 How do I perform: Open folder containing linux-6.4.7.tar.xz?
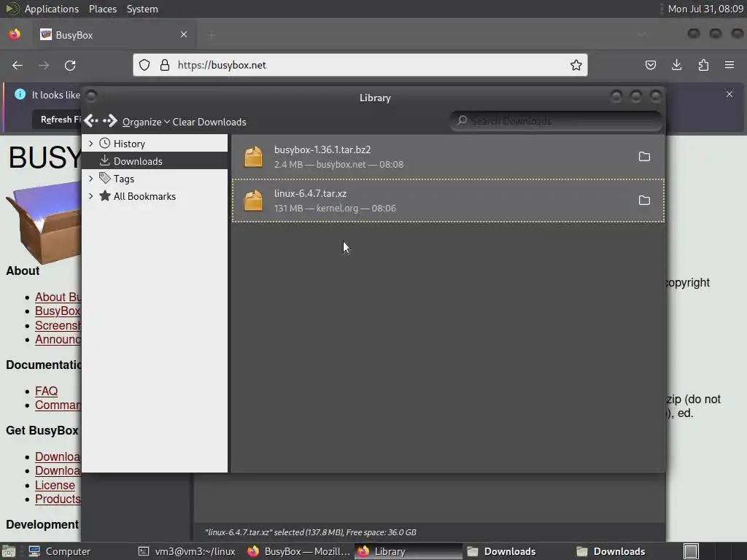(644, 201)
